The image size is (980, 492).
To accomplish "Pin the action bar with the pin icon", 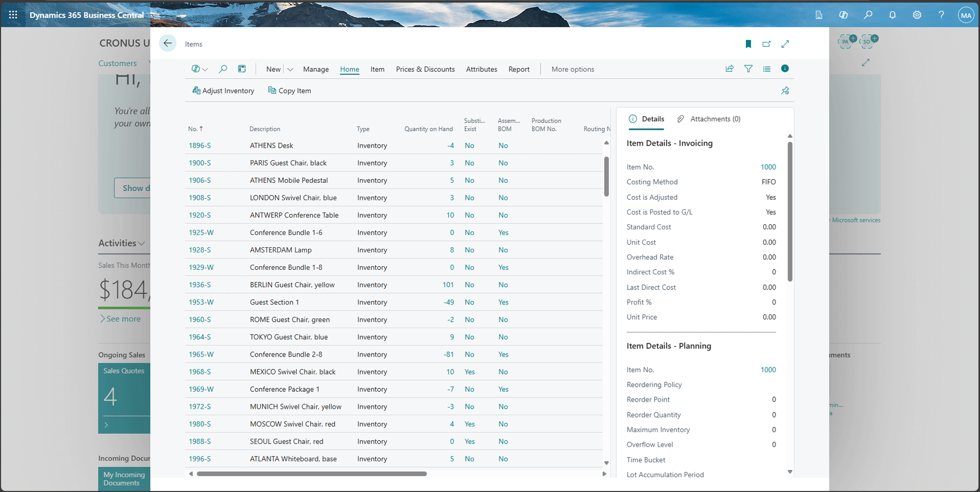I will pyautogui.click(x=786, y=90).
